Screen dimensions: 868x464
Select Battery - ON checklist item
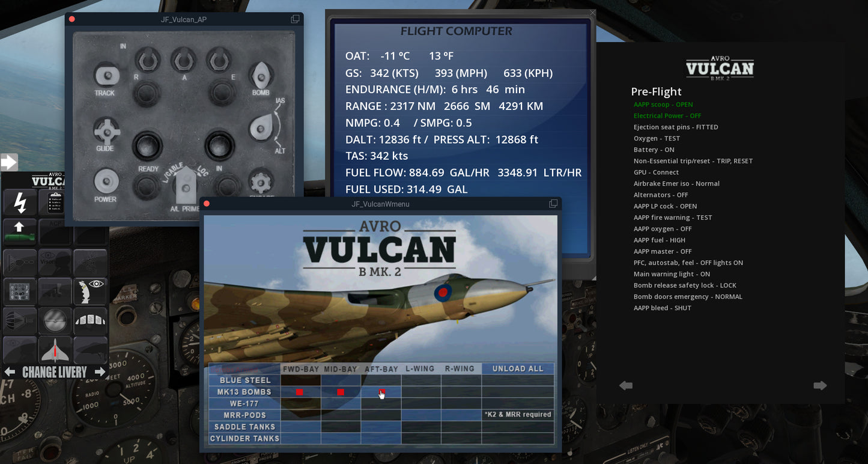pyautogui.click(x=654, y=150)
